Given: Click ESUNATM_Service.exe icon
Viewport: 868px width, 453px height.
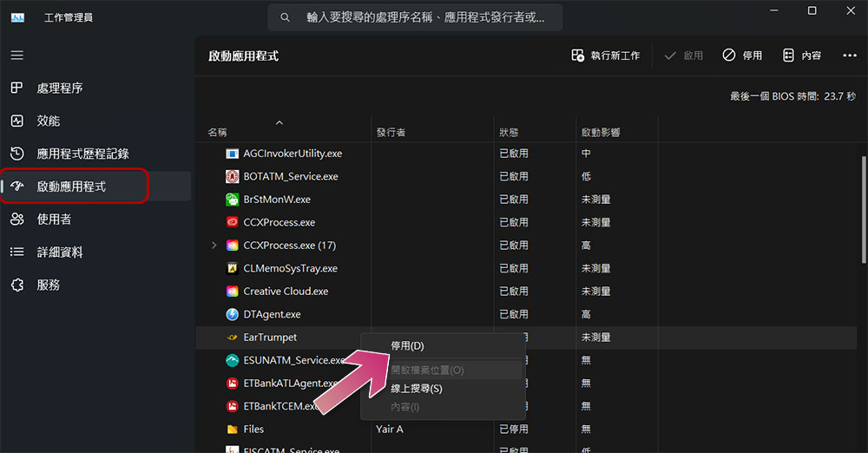Looking at the screenshot, I should pos(233,360).
